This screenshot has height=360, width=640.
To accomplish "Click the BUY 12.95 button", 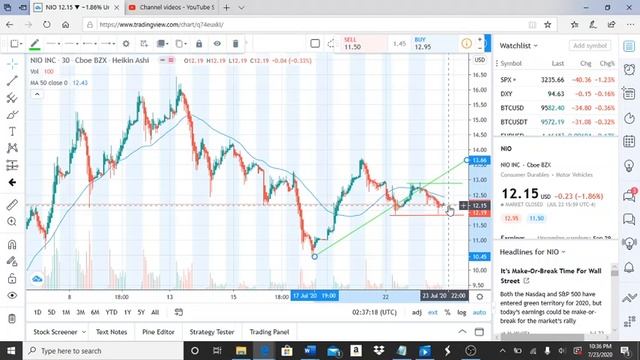I will click(433, 44).
